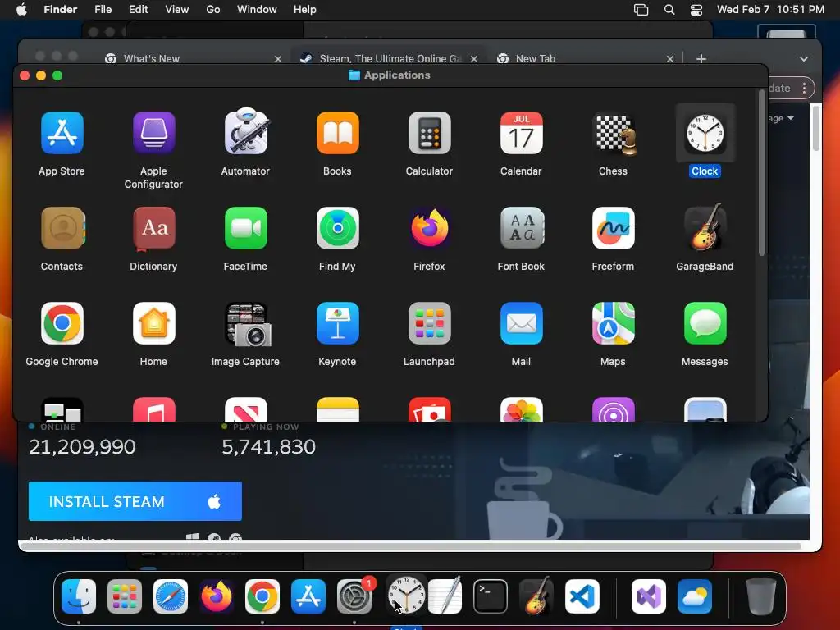This screenshot has width=840, height=630.
Task: Select the Mail app icon
Action: pos(521,323)
